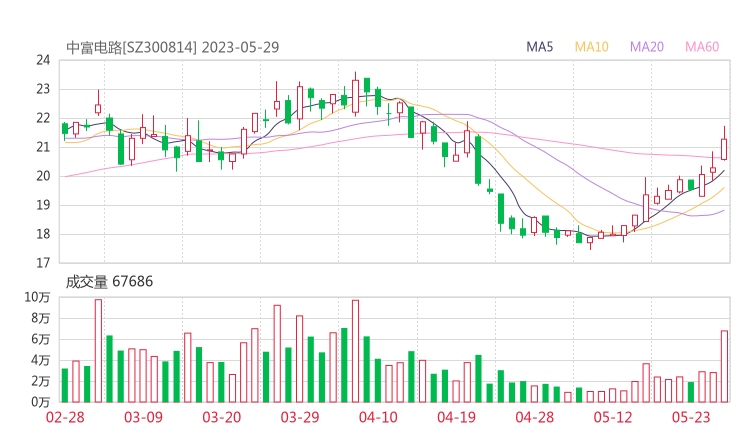Click the price axis value 17
The height and width of the screenshot is (440, 740).
click(x=42, y=263)
